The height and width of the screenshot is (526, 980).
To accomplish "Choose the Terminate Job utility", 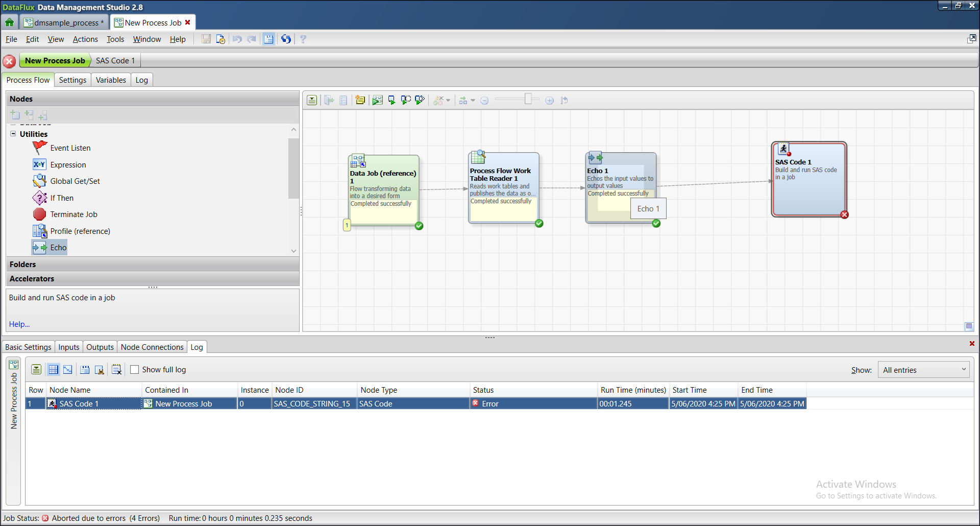I will point(73,214).
